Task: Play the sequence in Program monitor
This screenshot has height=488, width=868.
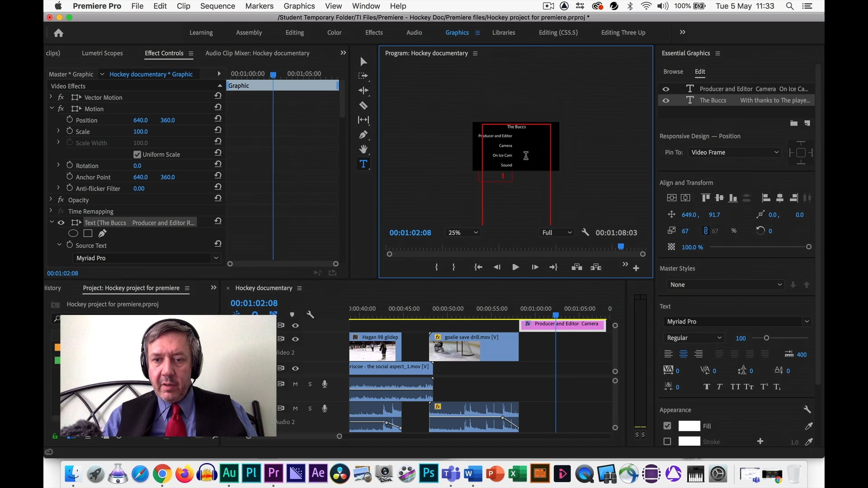Action: (515, 267)
